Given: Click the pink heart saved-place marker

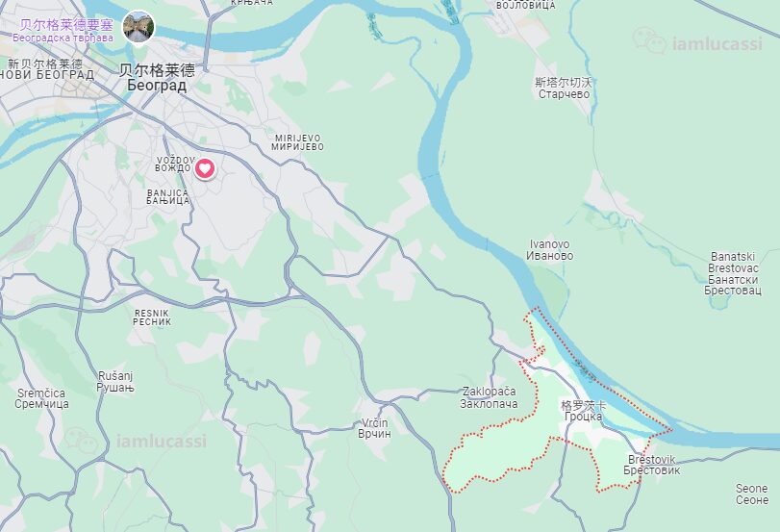Looking at the screenshot, I should pyautogui.click(x=205, y=168).
